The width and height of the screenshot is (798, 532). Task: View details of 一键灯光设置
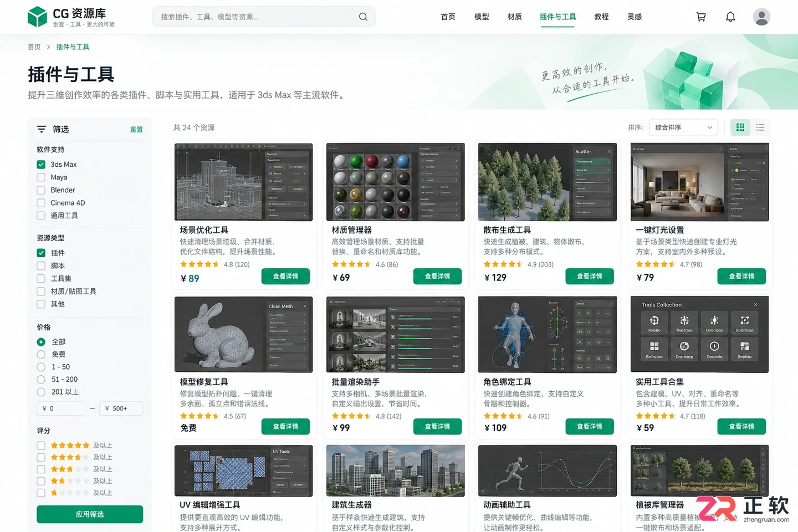coord(741,276)
